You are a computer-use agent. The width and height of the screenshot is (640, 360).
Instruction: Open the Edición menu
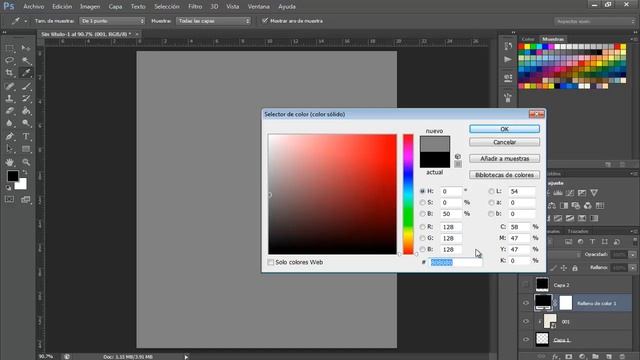(62, 7)
